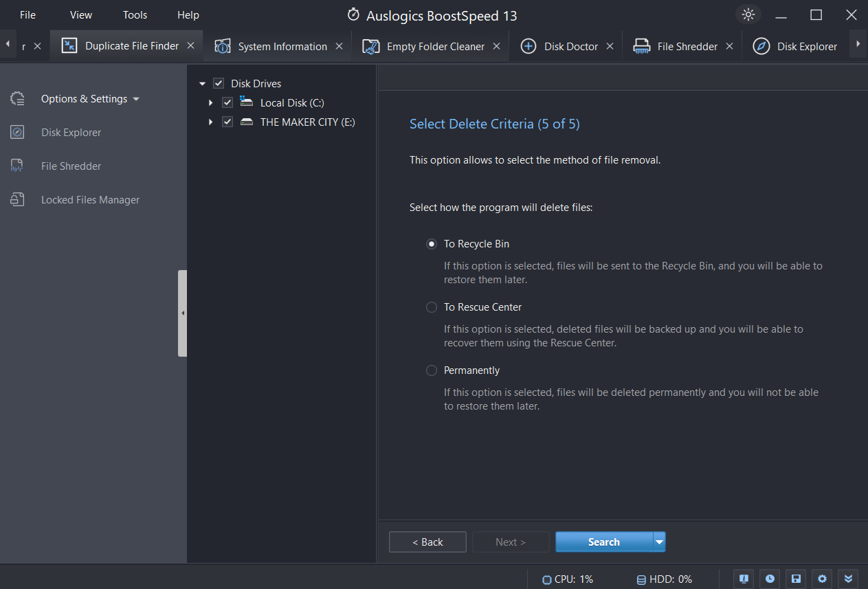Click the Disk Explorer sidebar icon
This screenshot has width=868, height=589.
[x=17, y=133]
